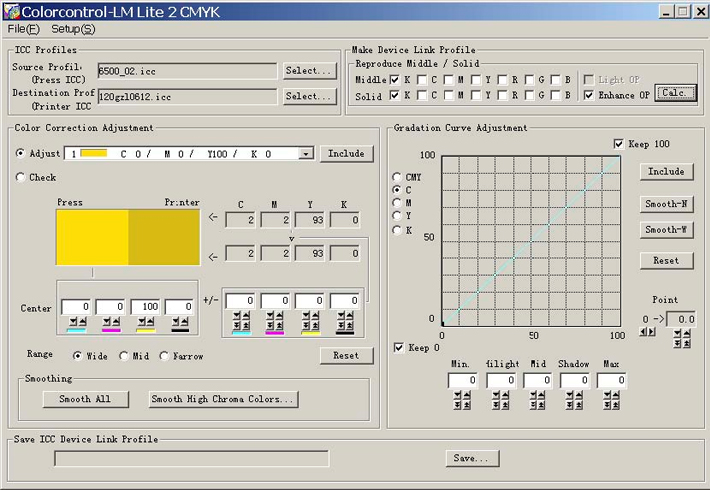Image resolution: width=710 pixels, height=490 pixels.
Task: Click the Shadow double up arrow
Action: (x=579, y=405)
